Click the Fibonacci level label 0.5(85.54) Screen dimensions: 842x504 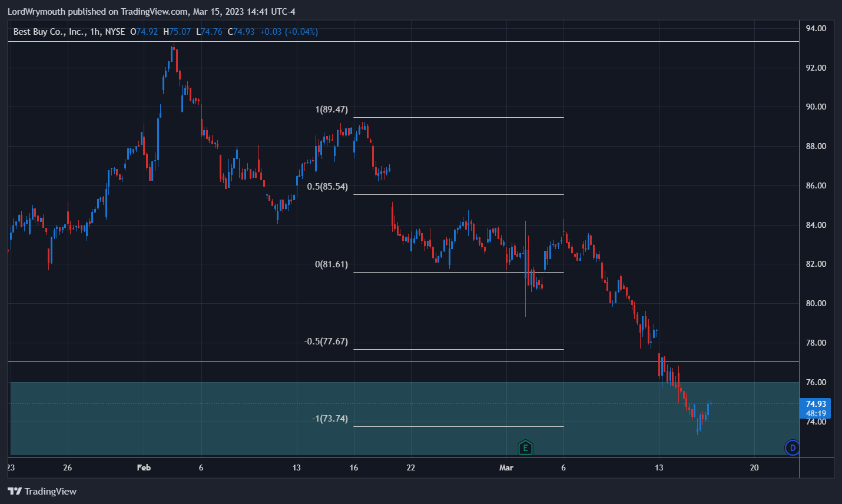coord(327,187)
